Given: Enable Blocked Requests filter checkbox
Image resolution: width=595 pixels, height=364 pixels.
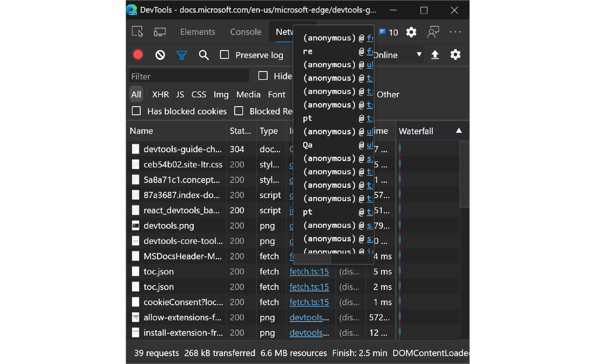Looking at the screenshot, I should pos(238,111).
